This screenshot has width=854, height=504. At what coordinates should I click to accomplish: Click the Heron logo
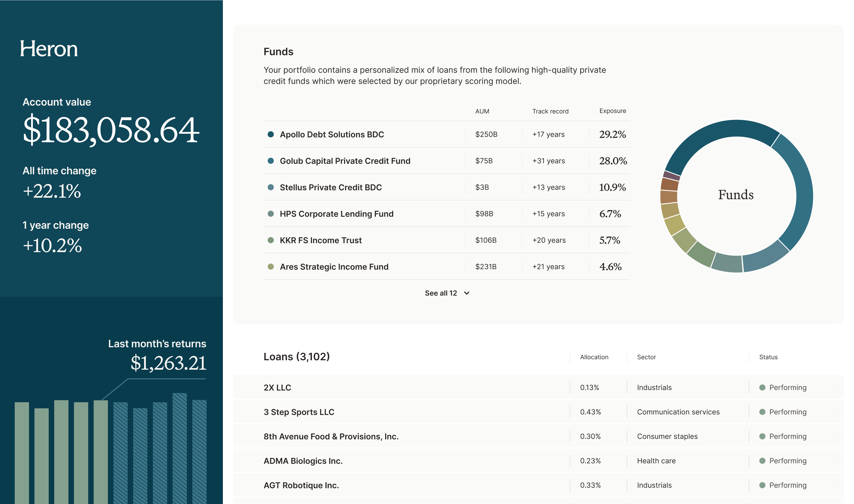pos(49,49)
